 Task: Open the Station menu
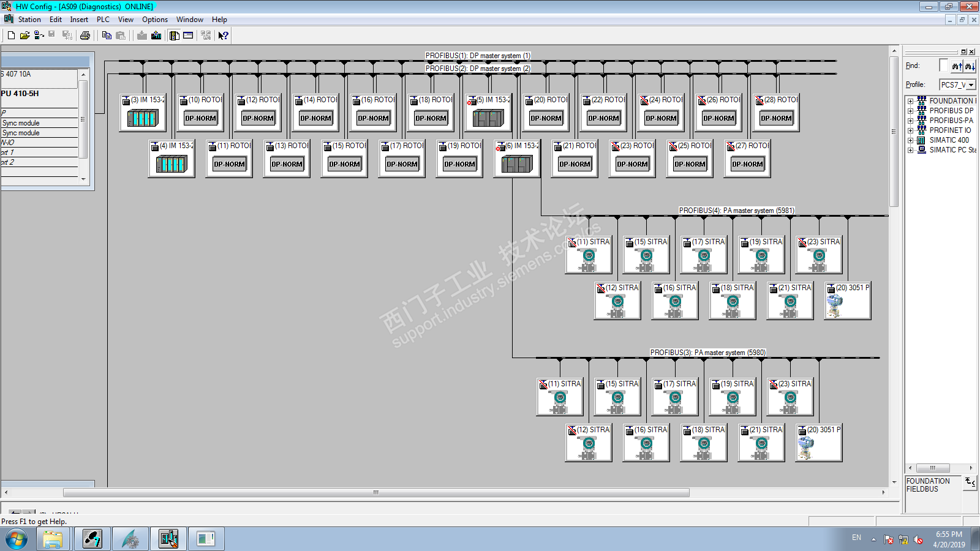click(x=29, y=20)
